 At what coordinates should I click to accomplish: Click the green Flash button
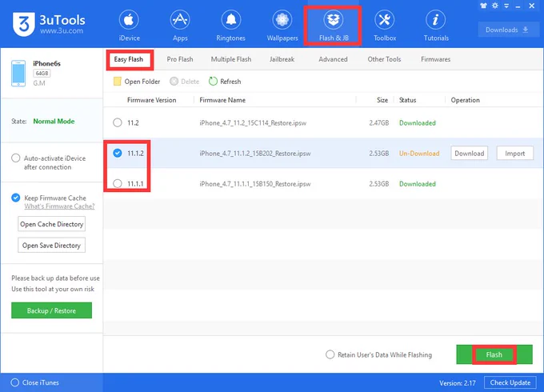pos(494,354)
